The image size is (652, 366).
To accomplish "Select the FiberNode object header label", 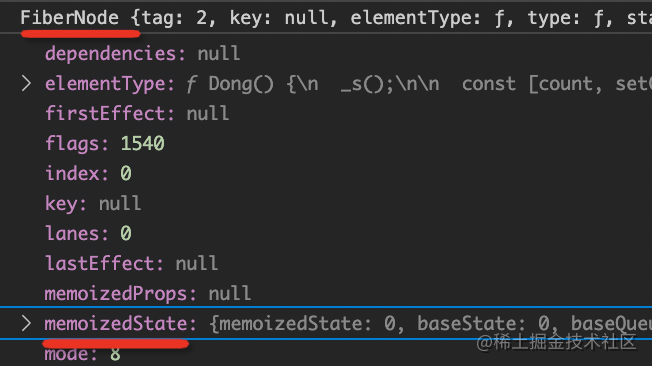I will pyautogui.click(x=70, y=18).
